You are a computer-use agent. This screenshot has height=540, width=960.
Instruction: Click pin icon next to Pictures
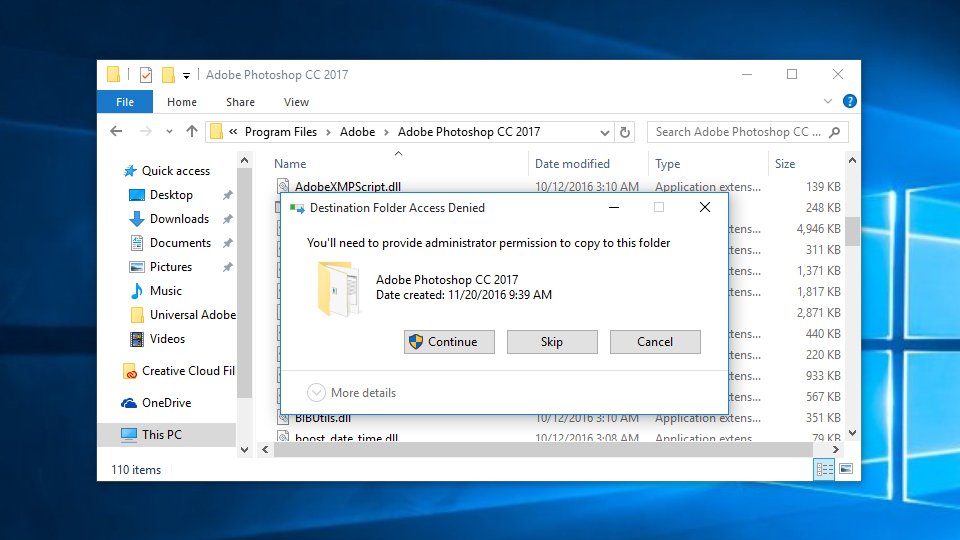coord(227,267)
